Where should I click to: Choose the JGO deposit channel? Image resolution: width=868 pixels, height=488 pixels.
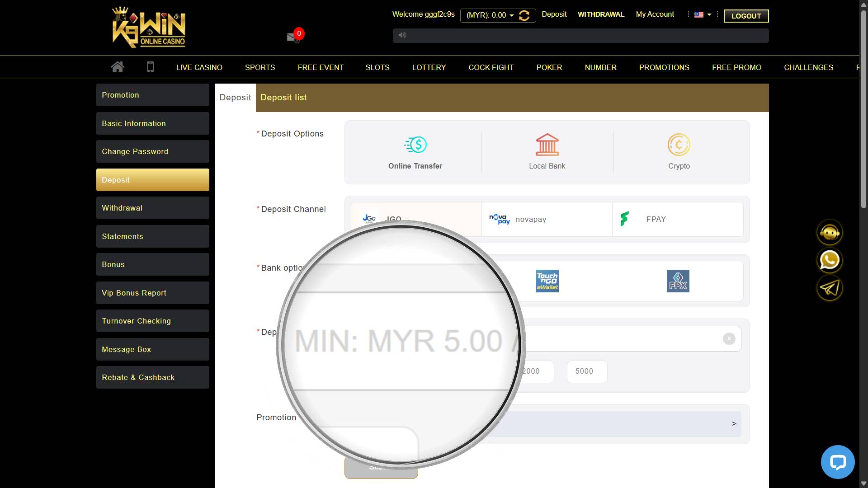(x=416, y=219)
